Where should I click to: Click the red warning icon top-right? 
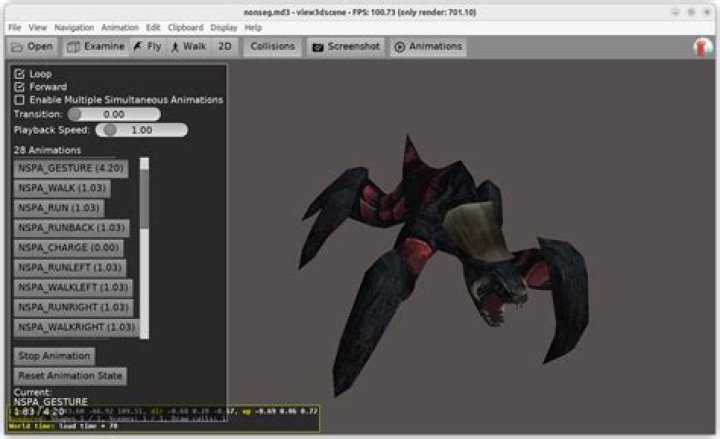pyautogui.click(x=703, y=47)
